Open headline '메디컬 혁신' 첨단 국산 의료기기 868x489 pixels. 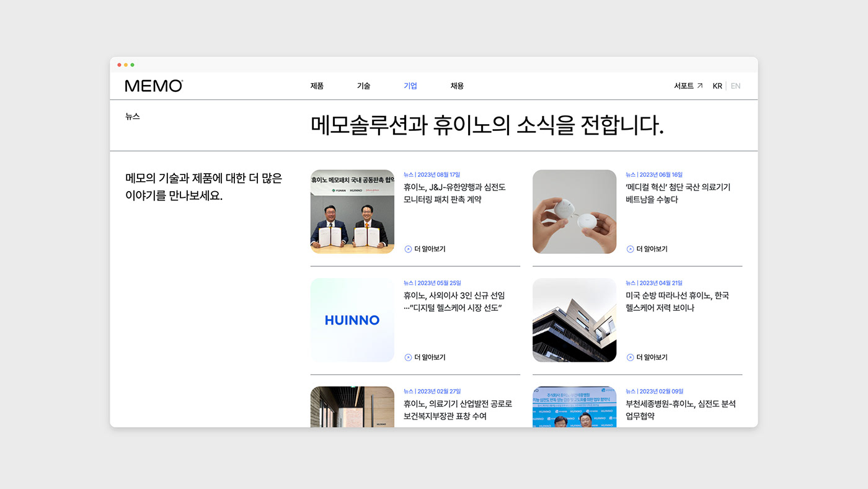[x=678, y=193]
